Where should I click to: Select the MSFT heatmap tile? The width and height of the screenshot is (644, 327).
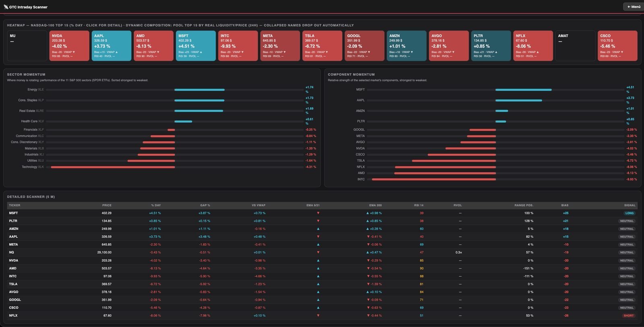click(196, 46)
